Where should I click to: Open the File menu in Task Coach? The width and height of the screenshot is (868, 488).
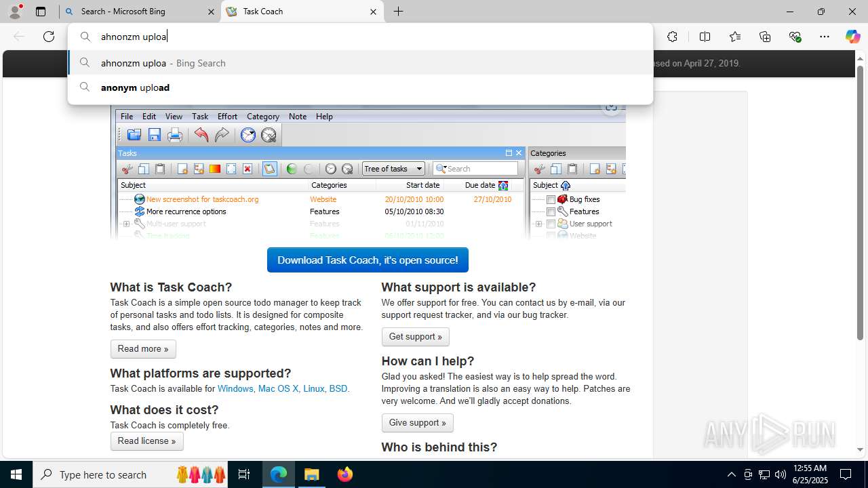coord(127,117)
